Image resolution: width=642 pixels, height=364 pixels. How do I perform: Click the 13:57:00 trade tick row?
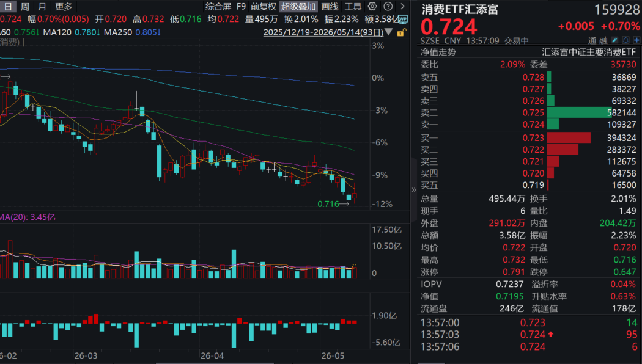coord(529,322)
